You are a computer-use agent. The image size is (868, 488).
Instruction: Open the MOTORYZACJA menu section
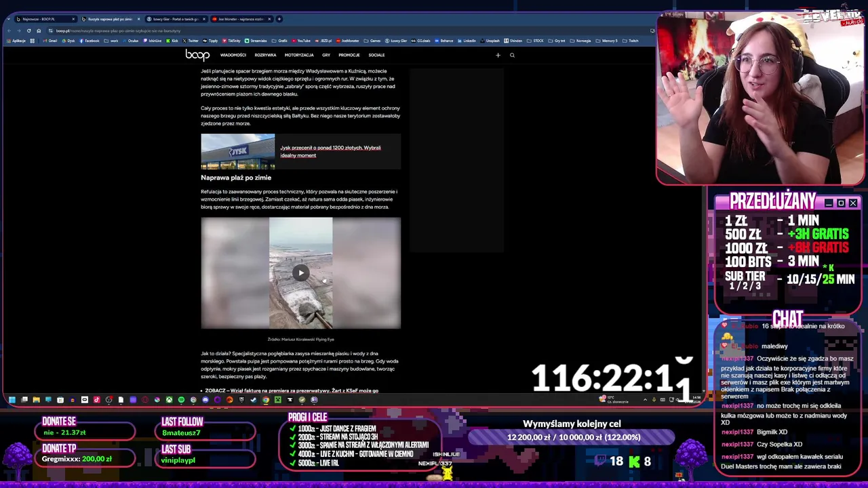pyautogui.click(x=299, y=55)
